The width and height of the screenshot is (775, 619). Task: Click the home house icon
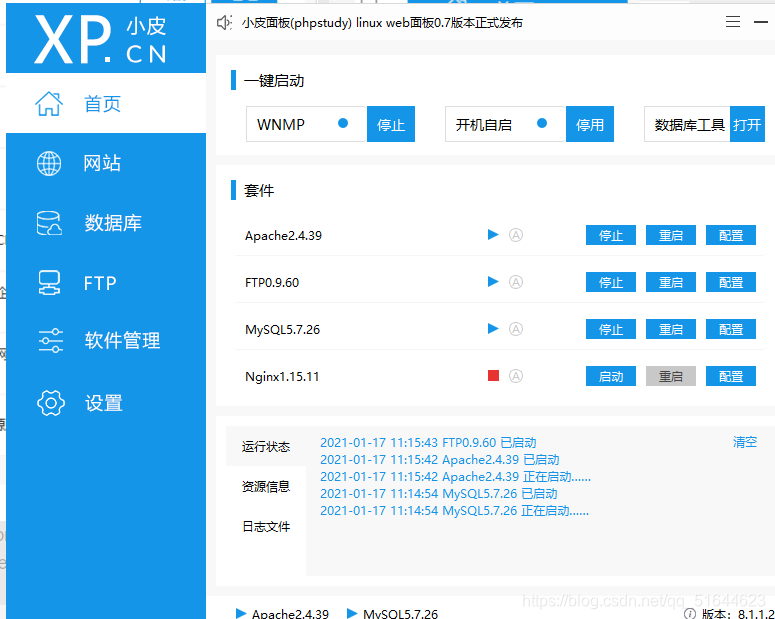point(49,103)
